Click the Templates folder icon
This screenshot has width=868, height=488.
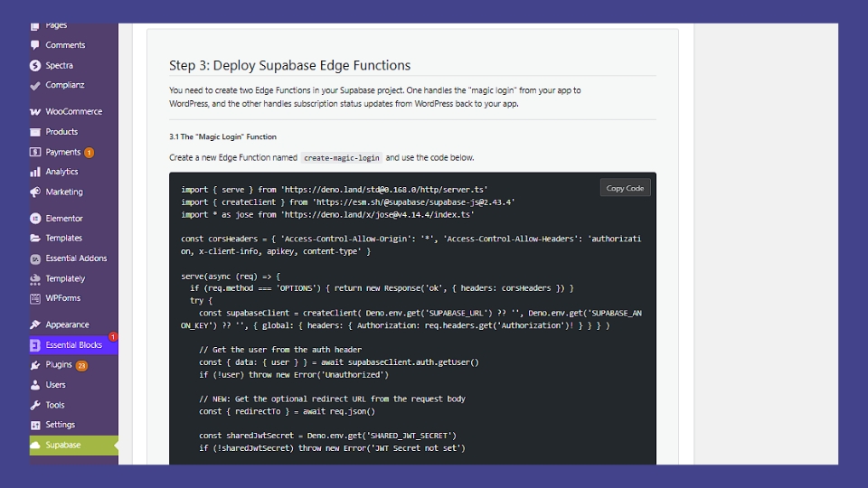[35, 238]
